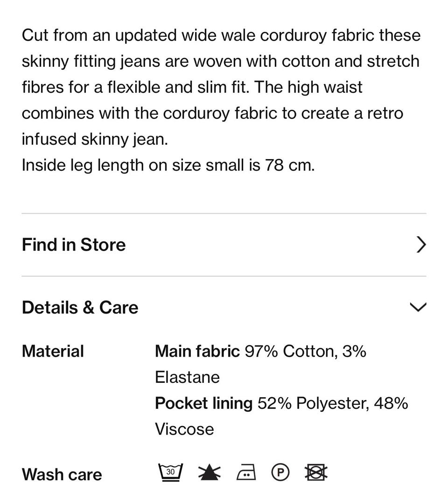The image size is (448, 499).
Task: Click the inside leg length sentence
Action: coord(168,165)
